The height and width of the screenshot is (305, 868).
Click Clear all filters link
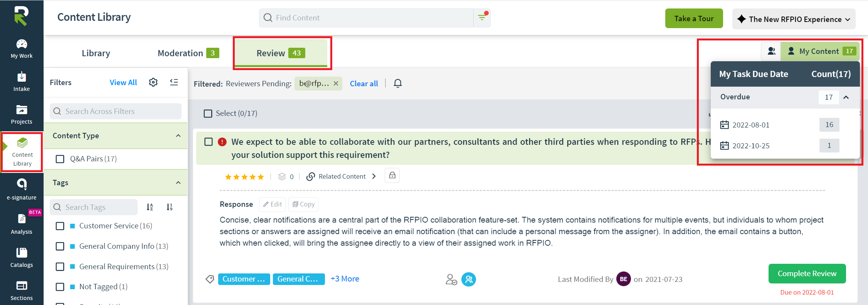click(364, 84)
